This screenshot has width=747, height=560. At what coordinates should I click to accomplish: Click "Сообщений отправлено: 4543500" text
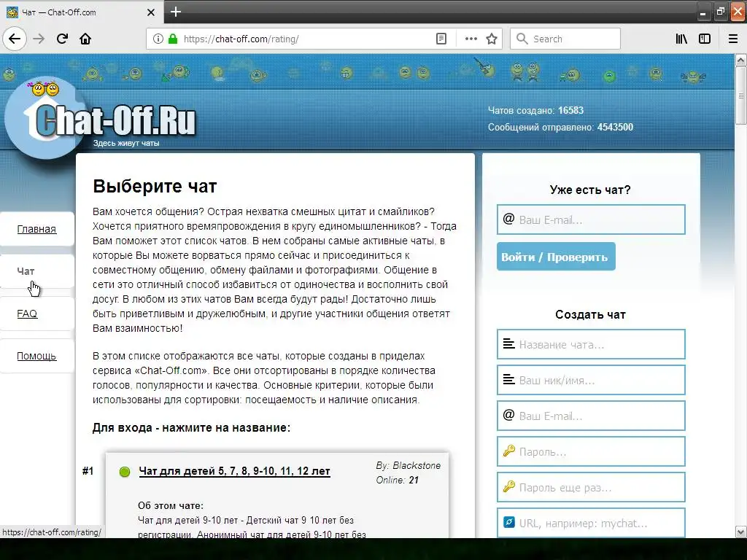560,127
